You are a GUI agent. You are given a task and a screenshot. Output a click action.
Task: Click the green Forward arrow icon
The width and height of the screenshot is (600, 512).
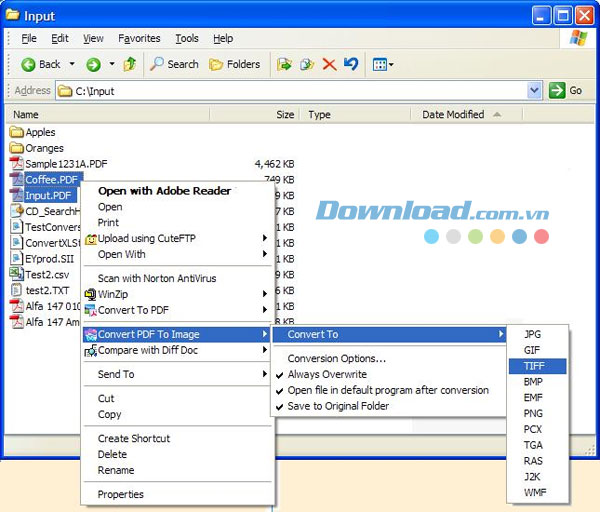pos(93,64)
